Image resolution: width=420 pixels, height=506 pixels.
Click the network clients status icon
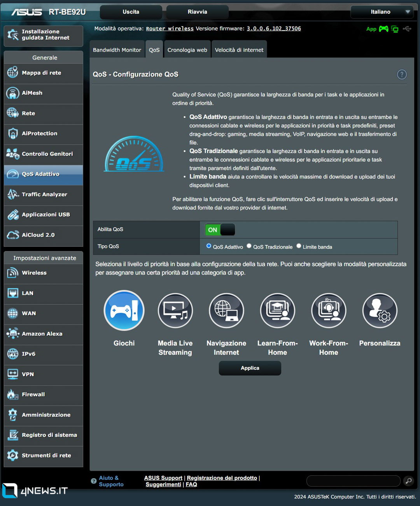click(395, 29)
